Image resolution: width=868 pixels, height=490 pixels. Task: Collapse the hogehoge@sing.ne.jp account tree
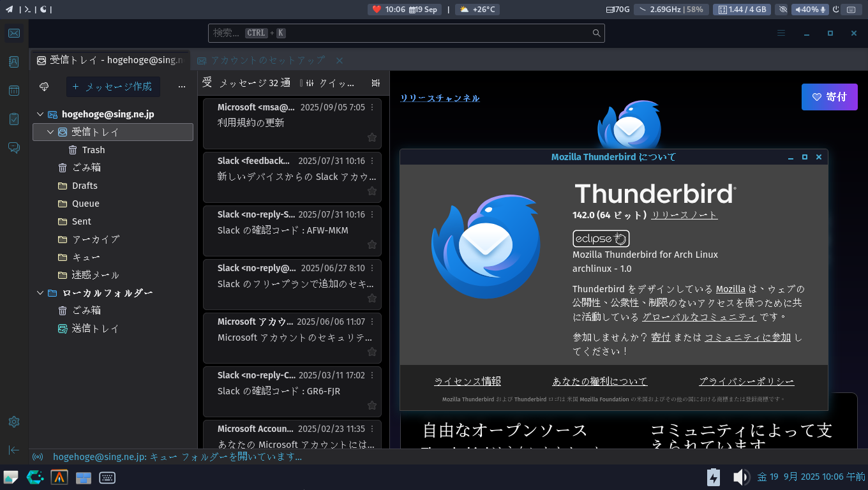40,114
